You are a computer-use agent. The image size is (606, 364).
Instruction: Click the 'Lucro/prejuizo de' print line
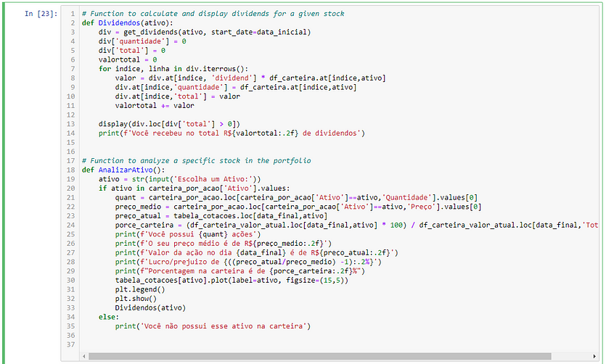click(x=248, y=262)
